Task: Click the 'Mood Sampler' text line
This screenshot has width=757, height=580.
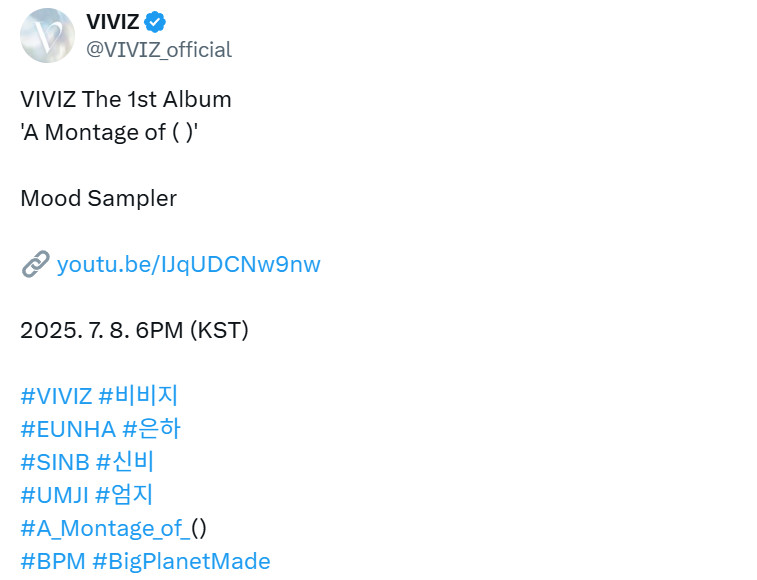Action: [x=98, y=198]
